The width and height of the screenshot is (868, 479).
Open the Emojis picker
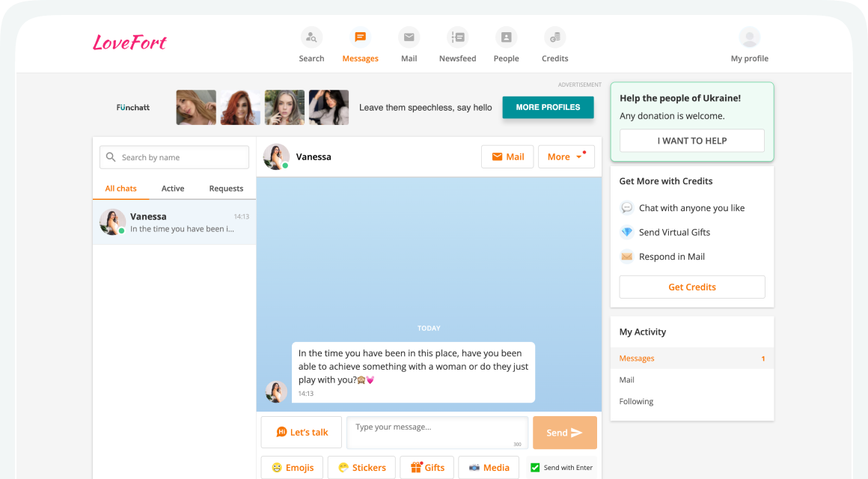pos(293,468)
